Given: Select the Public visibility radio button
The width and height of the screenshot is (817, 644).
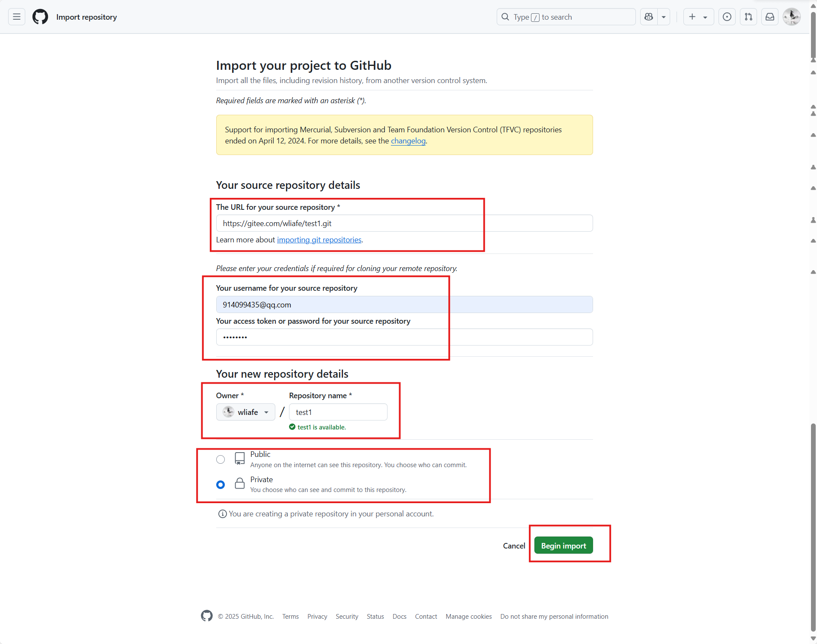Looking at the screenshot, I should [221, 459].
